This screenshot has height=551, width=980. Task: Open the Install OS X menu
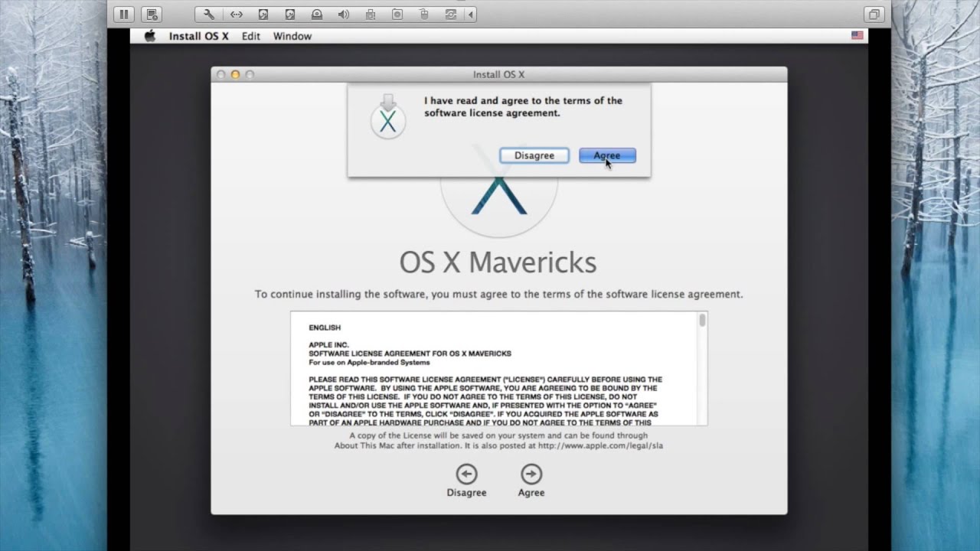tap(199, 36)
